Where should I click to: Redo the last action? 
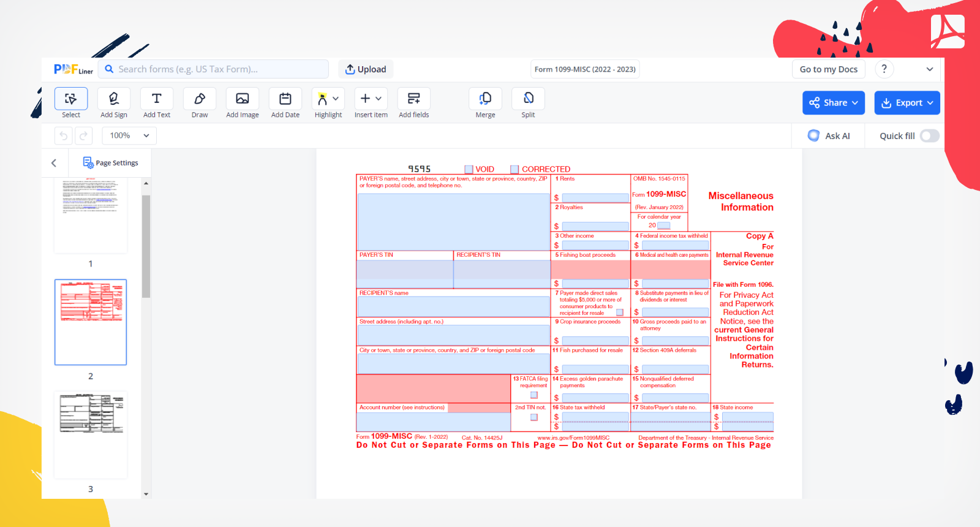coord(83,135)
